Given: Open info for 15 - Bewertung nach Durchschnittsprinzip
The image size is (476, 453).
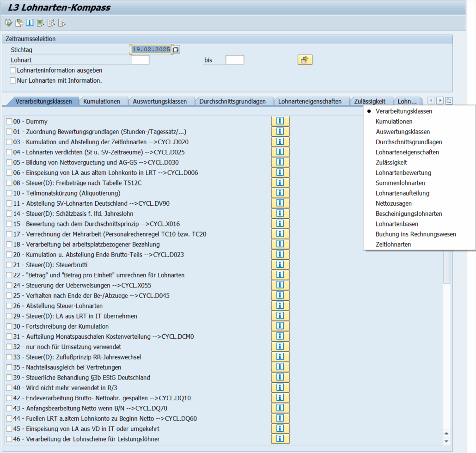Looking at the screenshot, I should [x=280, y=223].
